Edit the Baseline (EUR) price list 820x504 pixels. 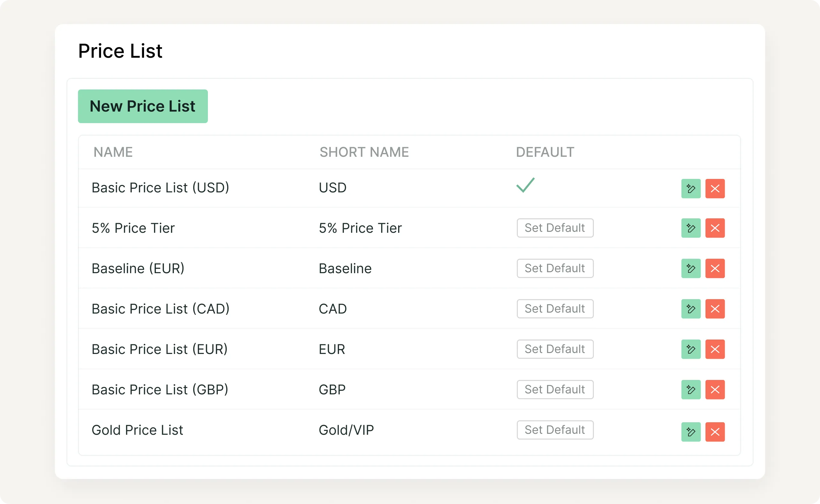coord(691,268)
